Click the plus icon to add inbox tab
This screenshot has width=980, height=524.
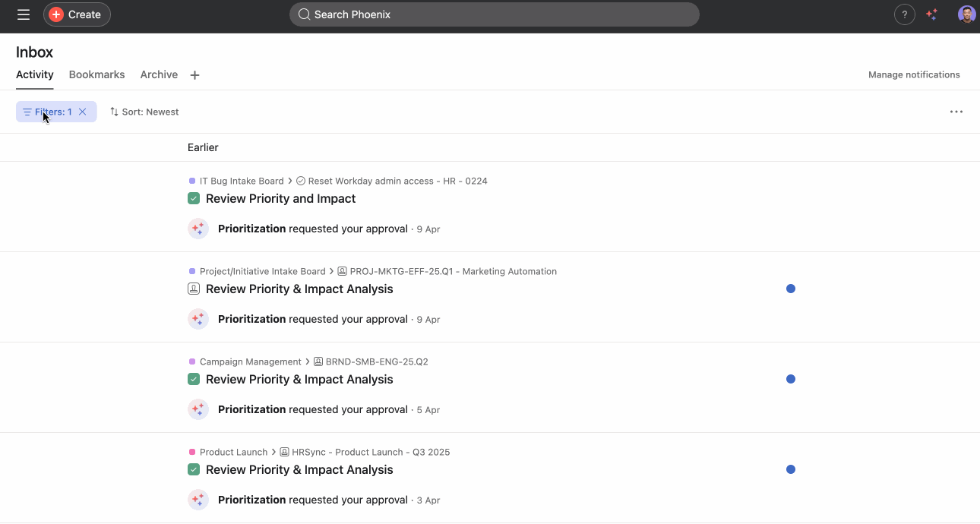(x=194, y=75)
